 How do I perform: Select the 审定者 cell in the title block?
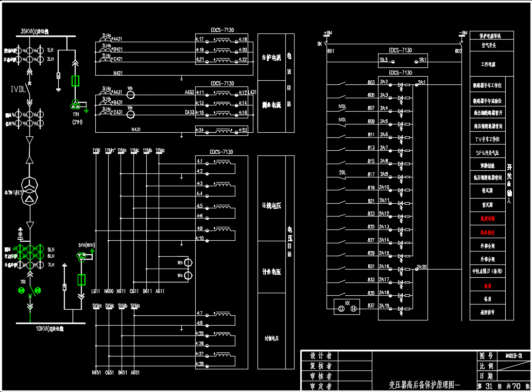(x=321, y=386)
